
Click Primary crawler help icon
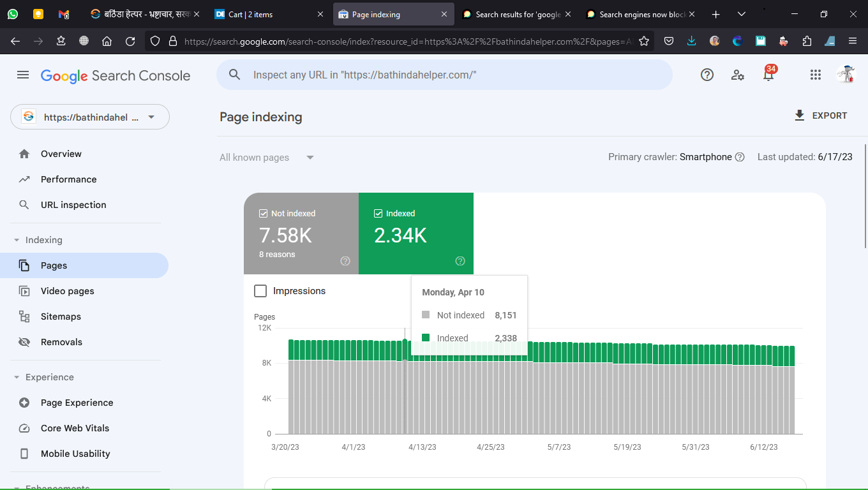(x=740, y=157)
